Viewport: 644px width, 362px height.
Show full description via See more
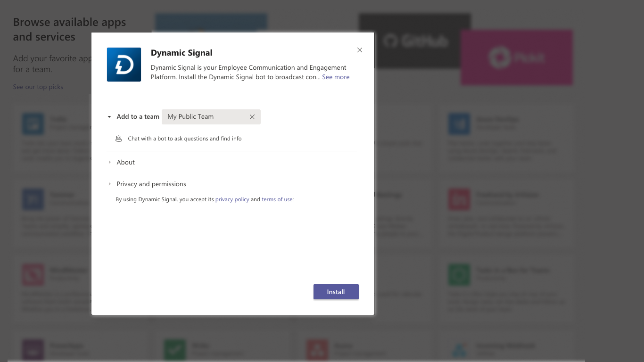tap(336, 77)
